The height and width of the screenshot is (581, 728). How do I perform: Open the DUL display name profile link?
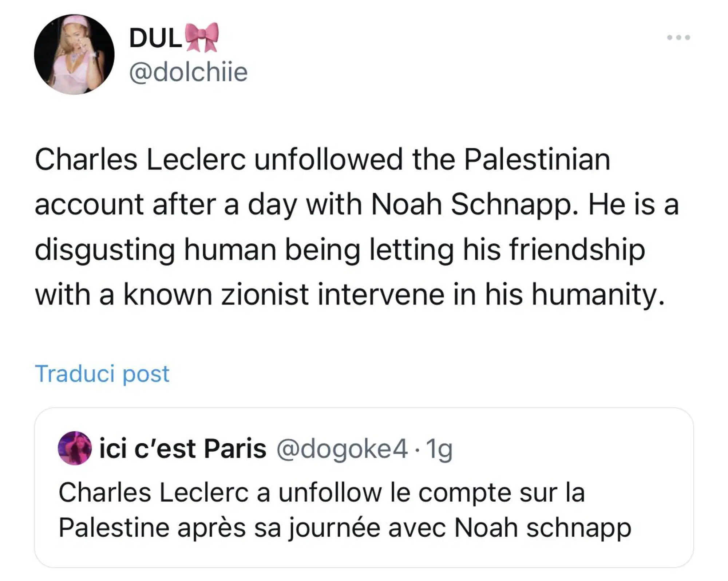(156, 38)
